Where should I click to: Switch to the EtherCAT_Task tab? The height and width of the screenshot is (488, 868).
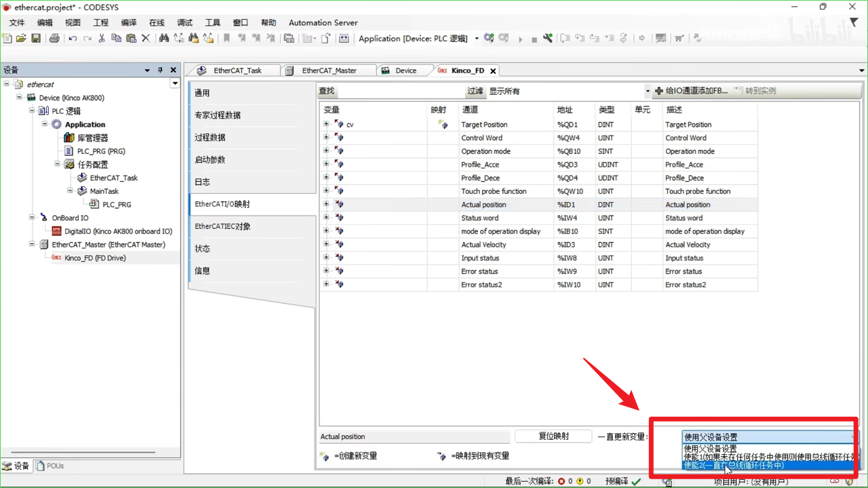click(237, 70)
